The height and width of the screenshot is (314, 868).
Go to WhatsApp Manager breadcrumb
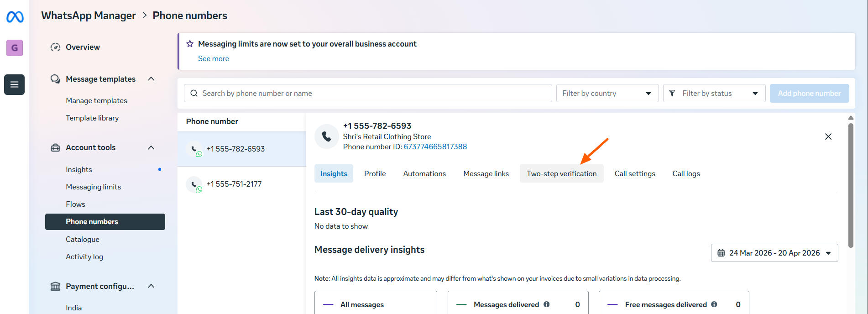pyautogui.click(x=89, y=16)
